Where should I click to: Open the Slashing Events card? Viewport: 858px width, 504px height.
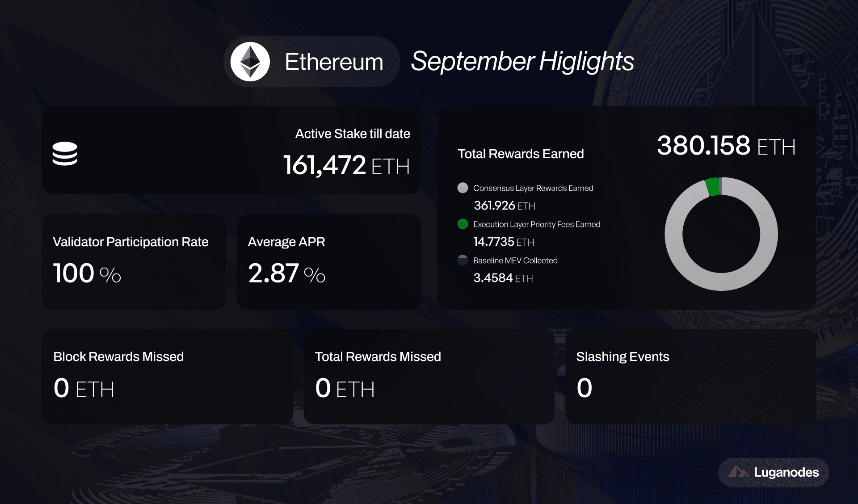click(x=690, y=376)
